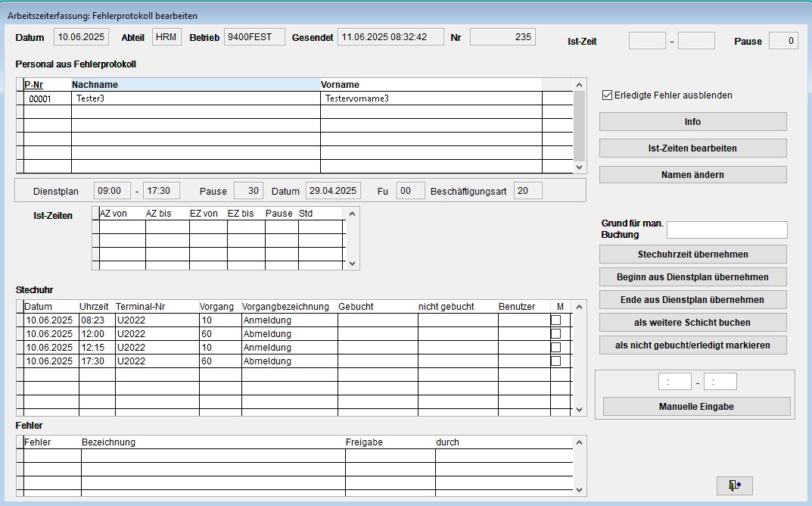Click als weitere Schicht buchen button
812x506 pixels.
click(x=693, y=323)
